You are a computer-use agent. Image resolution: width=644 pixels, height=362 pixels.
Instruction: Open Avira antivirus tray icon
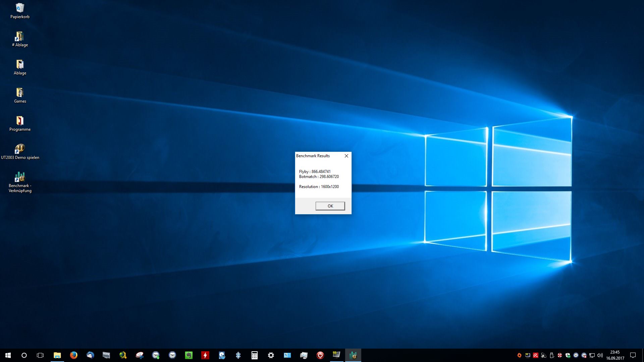(x=536, y=355)
